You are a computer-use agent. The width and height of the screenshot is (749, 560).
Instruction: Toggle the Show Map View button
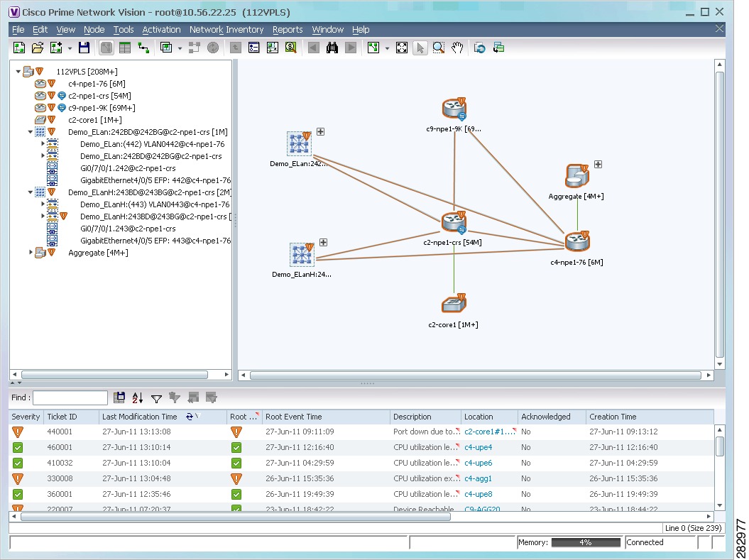coord(106,48)
